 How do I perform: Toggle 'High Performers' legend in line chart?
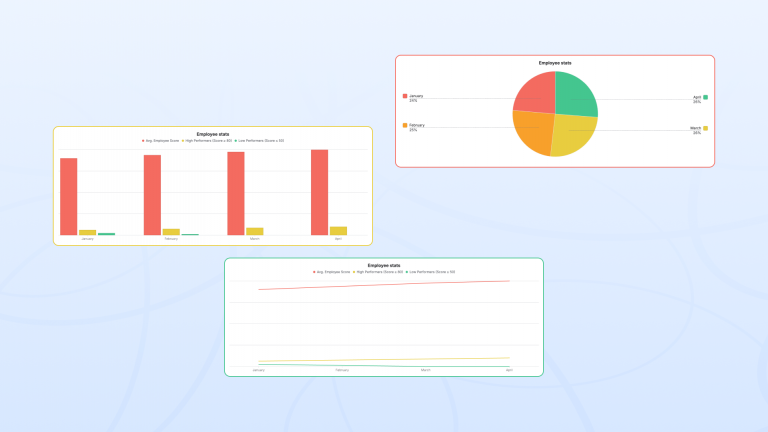click(x=378, y=272)
